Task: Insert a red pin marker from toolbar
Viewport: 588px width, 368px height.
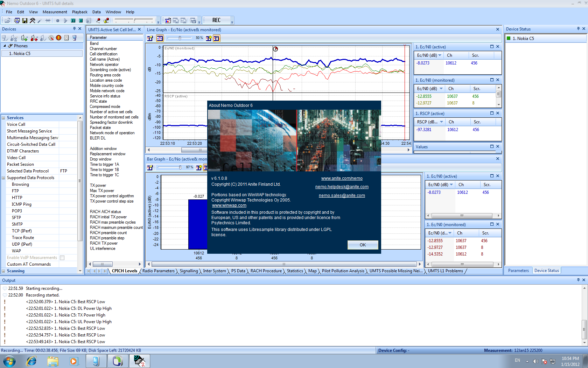Action: click(x=98, y=21)
